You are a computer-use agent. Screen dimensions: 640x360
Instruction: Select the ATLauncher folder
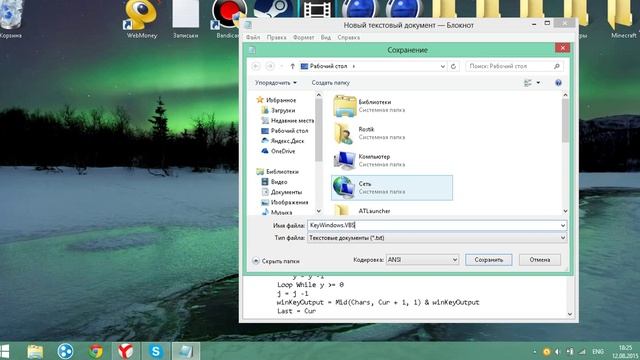392,210
